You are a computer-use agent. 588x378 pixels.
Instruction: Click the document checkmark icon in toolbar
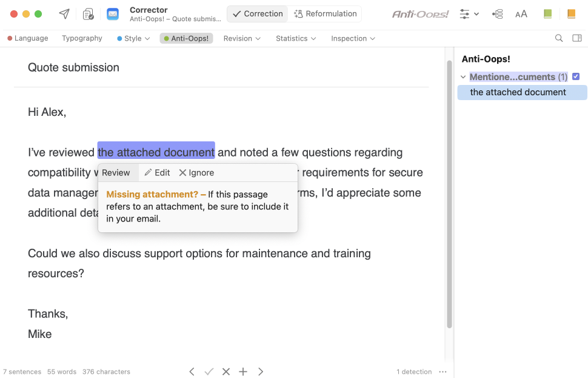(89, 14)
